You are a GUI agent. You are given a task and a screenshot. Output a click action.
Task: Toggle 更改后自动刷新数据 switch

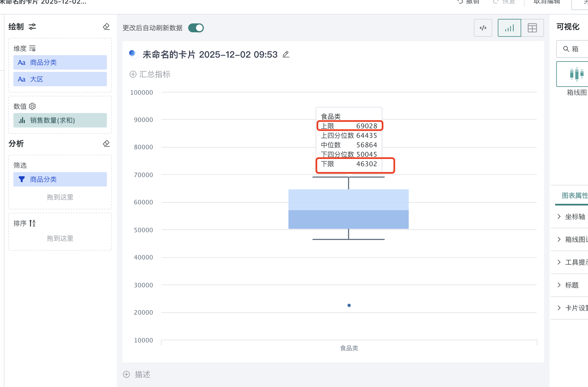coord(196,28)
